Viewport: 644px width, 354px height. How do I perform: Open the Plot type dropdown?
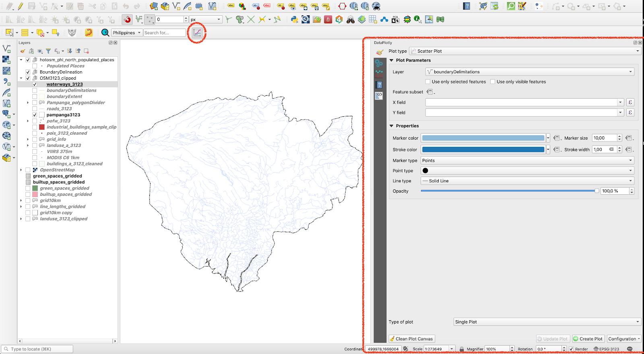pyautogui.click(x=525, y=51)
